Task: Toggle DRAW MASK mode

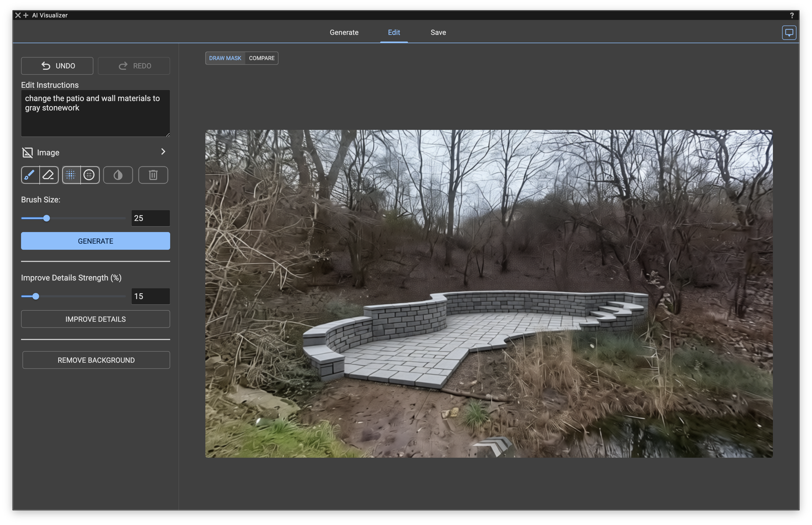Action: (225, 58)
